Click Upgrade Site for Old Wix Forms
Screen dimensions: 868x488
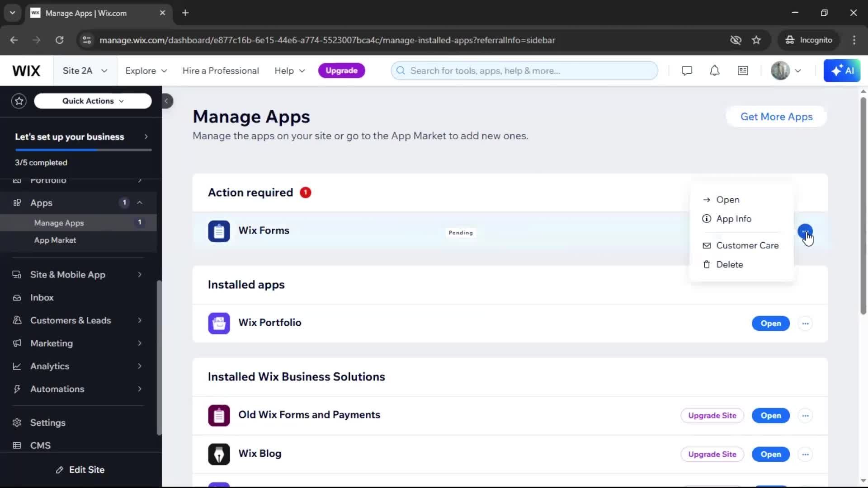[x=712, y=416]
